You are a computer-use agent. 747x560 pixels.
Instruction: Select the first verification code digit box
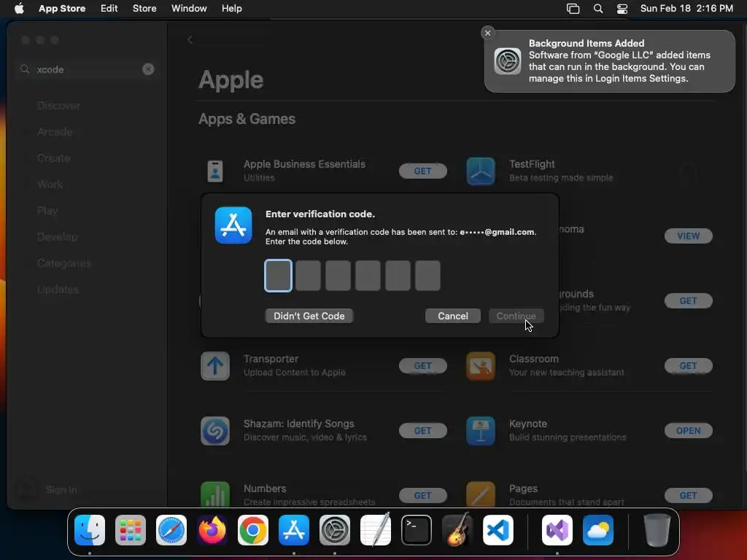click(x=278, y=276)
